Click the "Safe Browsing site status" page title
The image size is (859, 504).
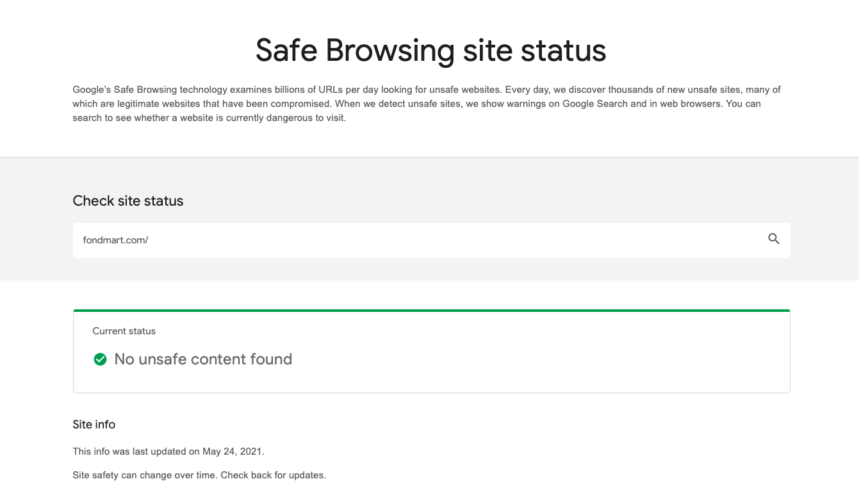pyautogui.click(x=430, y=51)
